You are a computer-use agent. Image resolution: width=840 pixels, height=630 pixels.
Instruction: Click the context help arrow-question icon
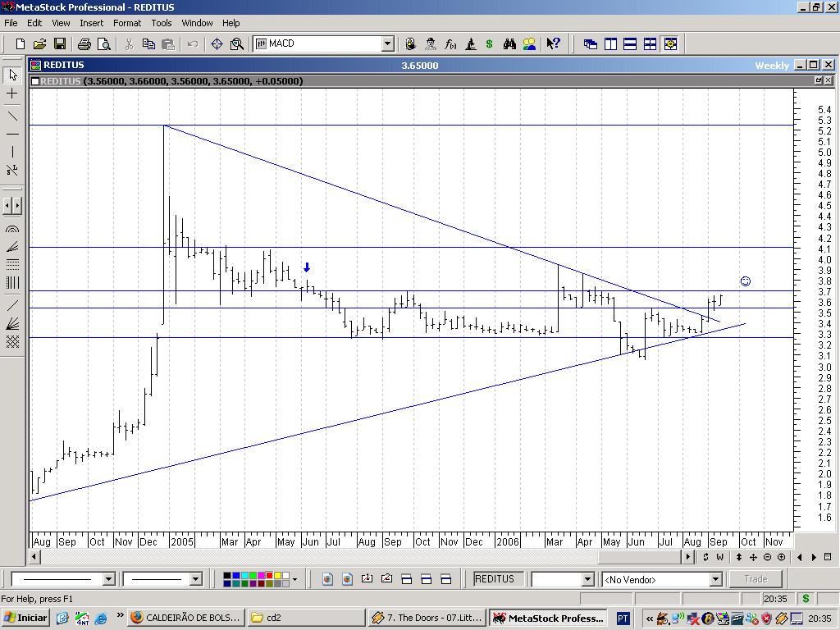click(554, 44)
